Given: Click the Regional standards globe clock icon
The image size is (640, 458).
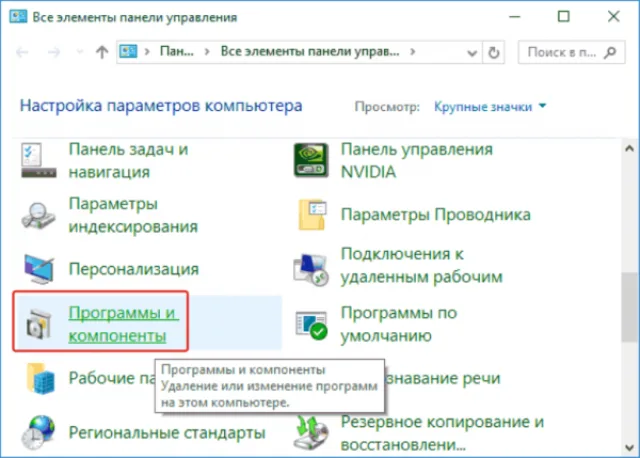Looking at the screenshot, I should [38, 432].
